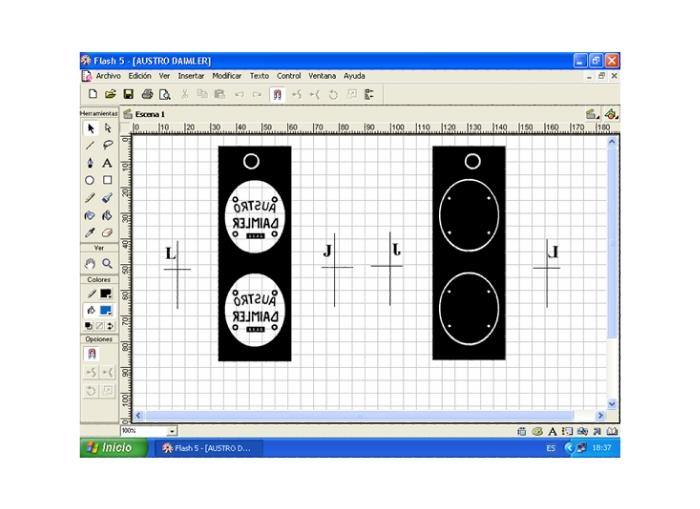
Task: Click the Save file toolbar icon
Action: [x=128, y=94]
